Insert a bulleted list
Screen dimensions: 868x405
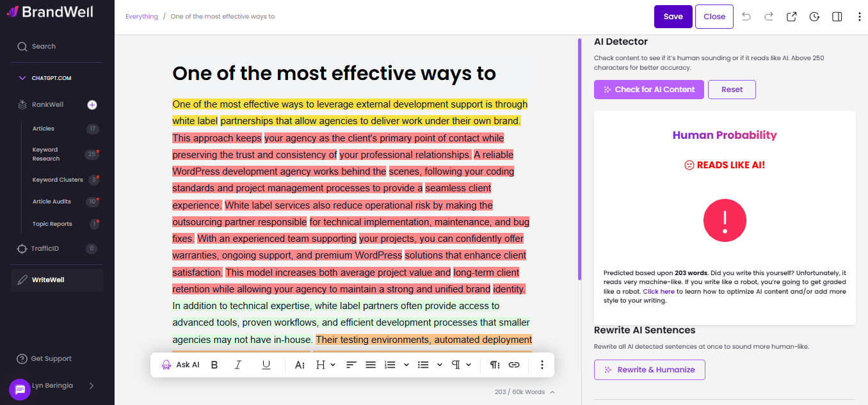423,365
